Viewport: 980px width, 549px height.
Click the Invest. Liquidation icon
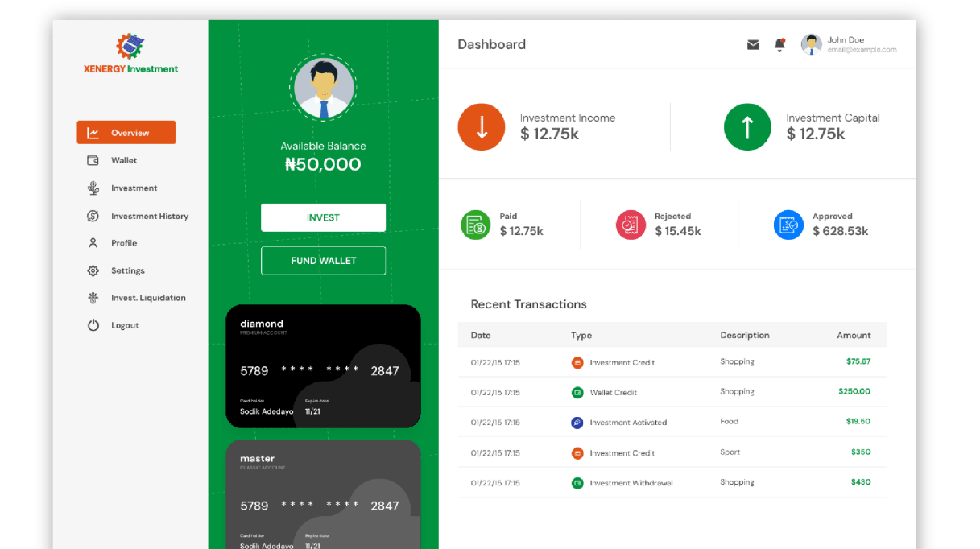93,298
